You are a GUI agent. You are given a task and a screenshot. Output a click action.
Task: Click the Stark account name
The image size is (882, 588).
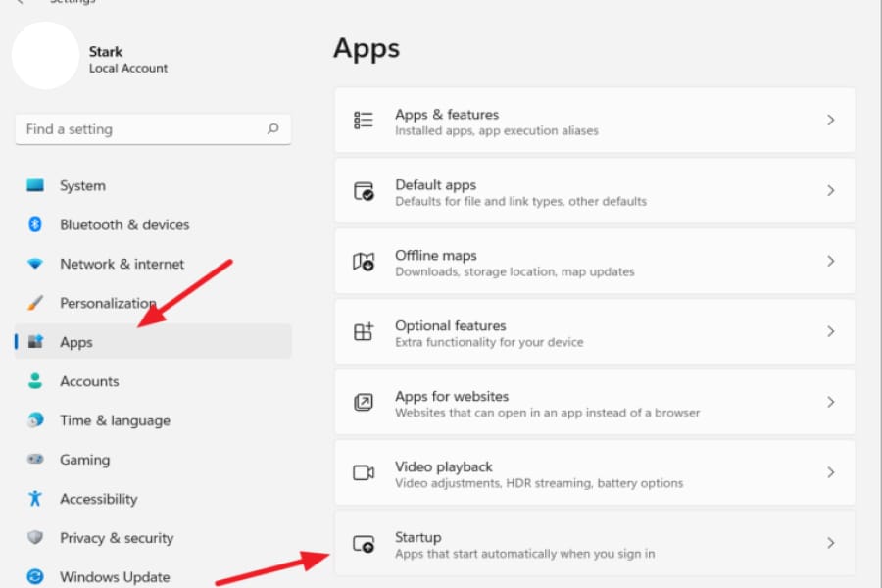(x=105, y=51)
